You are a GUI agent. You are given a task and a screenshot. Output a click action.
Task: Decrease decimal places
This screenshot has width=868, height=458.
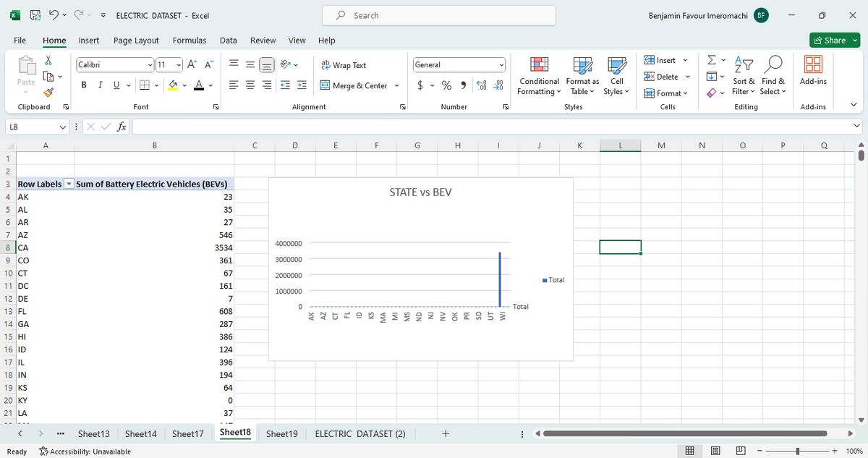498,85
